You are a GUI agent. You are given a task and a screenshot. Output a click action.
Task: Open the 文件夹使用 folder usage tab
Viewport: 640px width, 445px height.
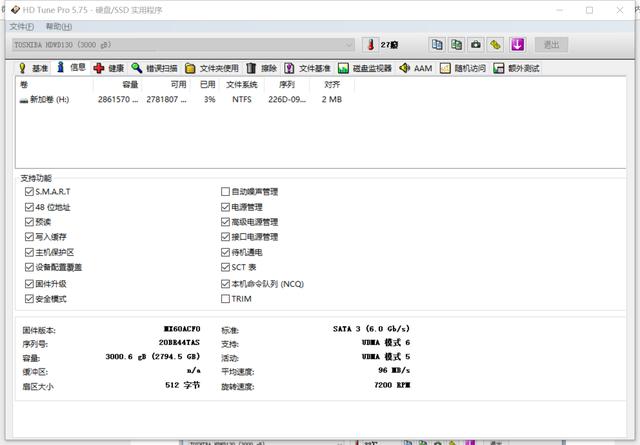[211, 68]
